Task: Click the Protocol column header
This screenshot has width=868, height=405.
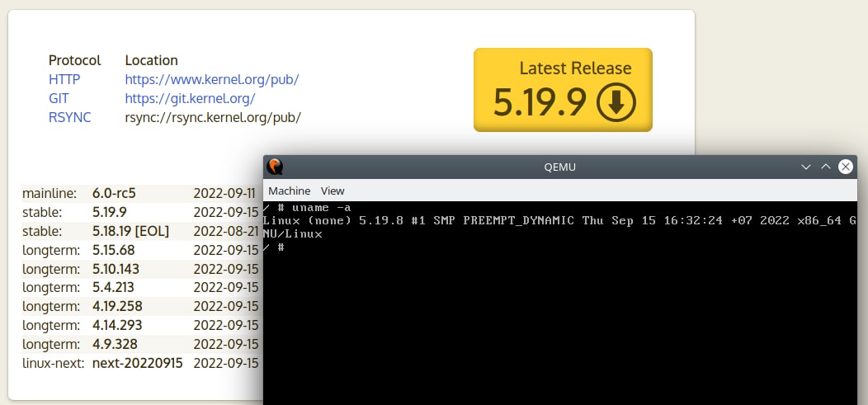Action: pyautogui.click(x=75, y=59)
